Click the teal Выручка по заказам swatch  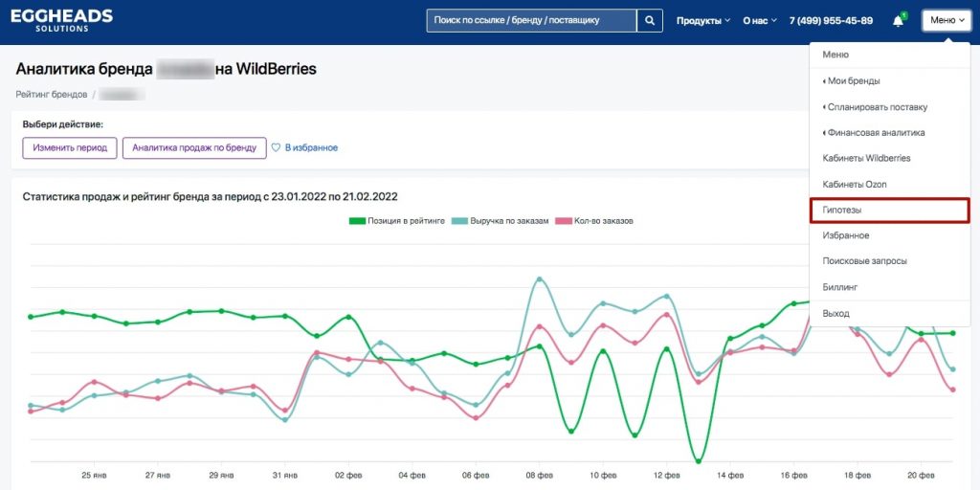(x=459, y=221)
